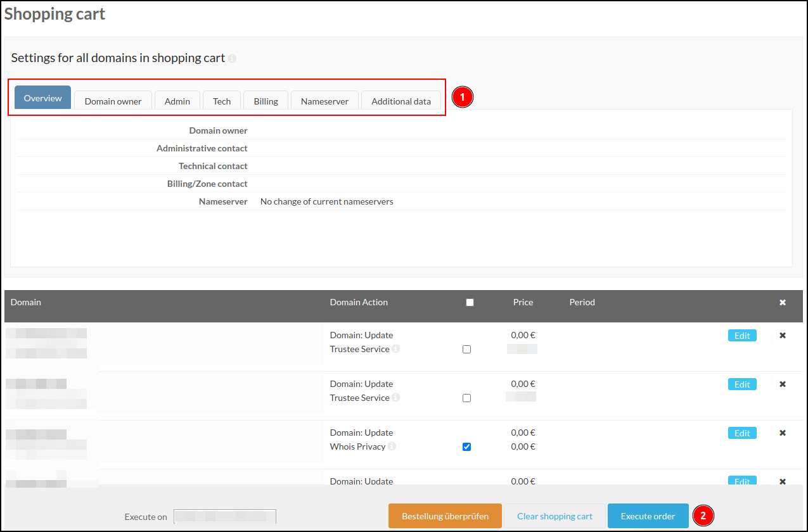
Task: Remove the second domain row with X
Action: (783, 384)
